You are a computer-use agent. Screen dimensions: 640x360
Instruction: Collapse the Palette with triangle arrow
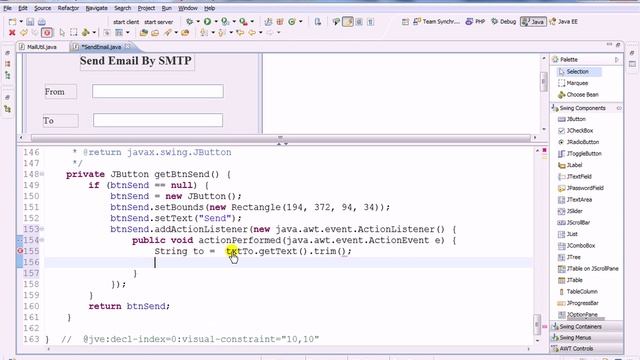617,60
